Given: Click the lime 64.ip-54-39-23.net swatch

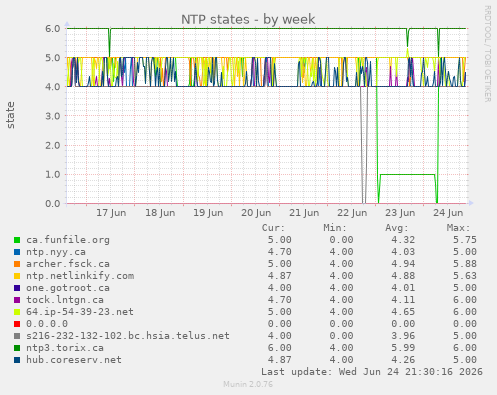Looking at the screenshot, I should coord(17,312).
